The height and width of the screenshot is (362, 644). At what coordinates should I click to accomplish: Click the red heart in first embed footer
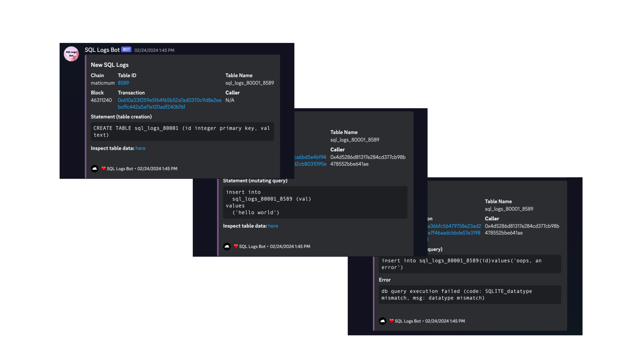click(103, 169)
